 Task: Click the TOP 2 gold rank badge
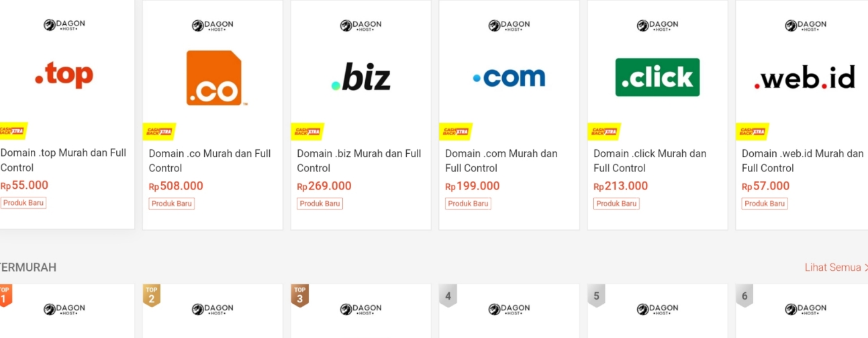[151, 295]
